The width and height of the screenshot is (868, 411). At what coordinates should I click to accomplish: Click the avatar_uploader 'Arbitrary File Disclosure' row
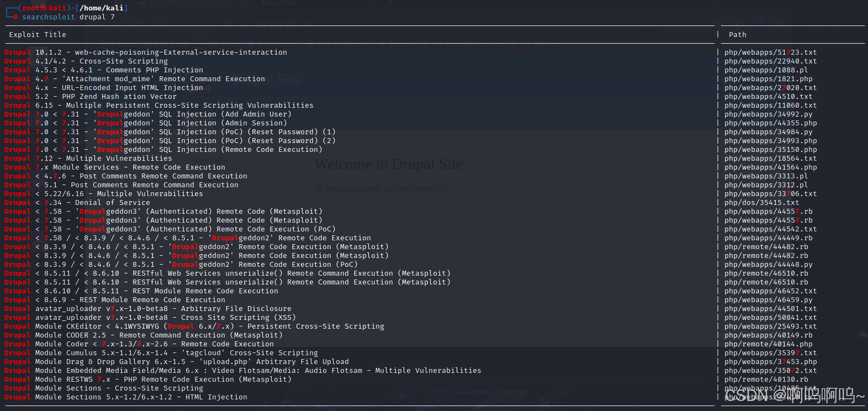(x=148, y=309)
